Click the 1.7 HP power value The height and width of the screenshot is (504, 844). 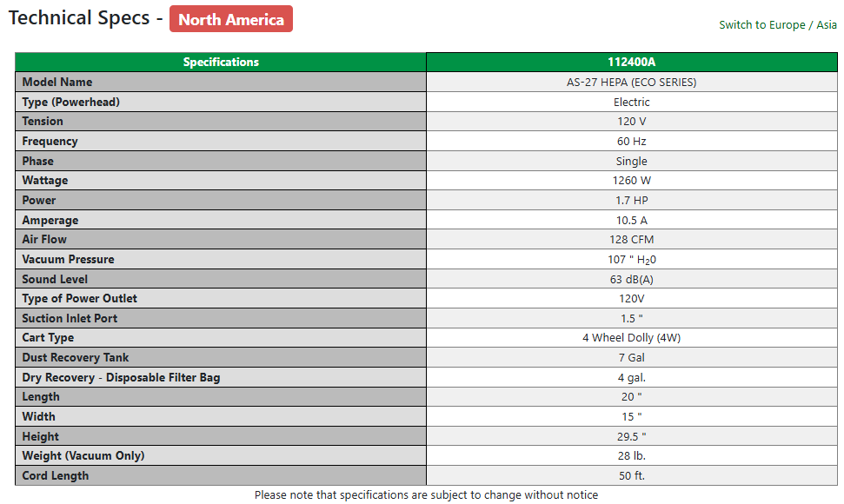(631, 201)
